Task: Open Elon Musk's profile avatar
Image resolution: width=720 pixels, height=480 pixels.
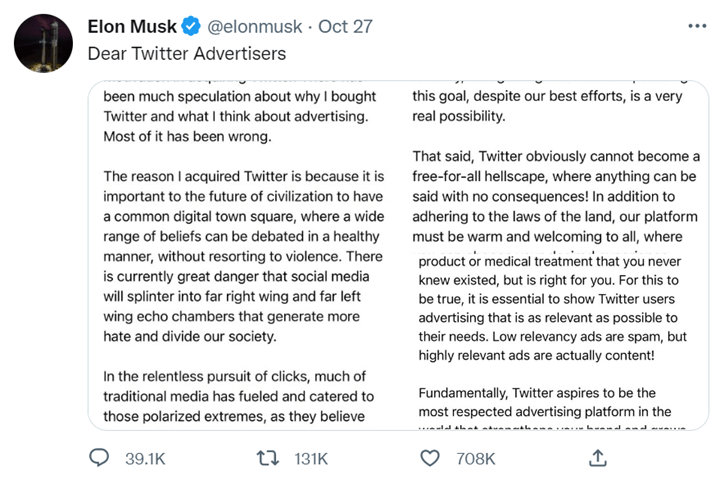Action: (43, 43)
